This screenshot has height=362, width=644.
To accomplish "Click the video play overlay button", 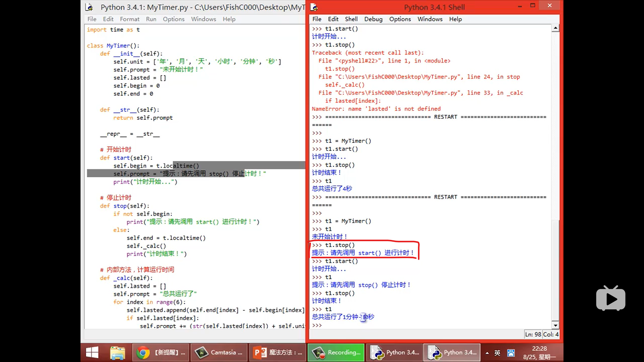I will (x=611, y=298).
